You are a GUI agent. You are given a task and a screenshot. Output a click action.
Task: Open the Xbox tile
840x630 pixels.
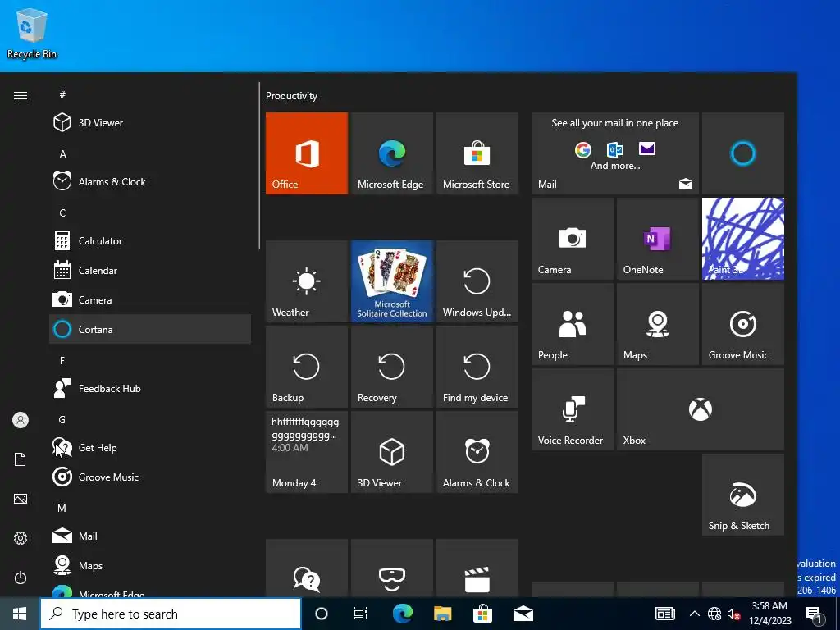(701, 409)
